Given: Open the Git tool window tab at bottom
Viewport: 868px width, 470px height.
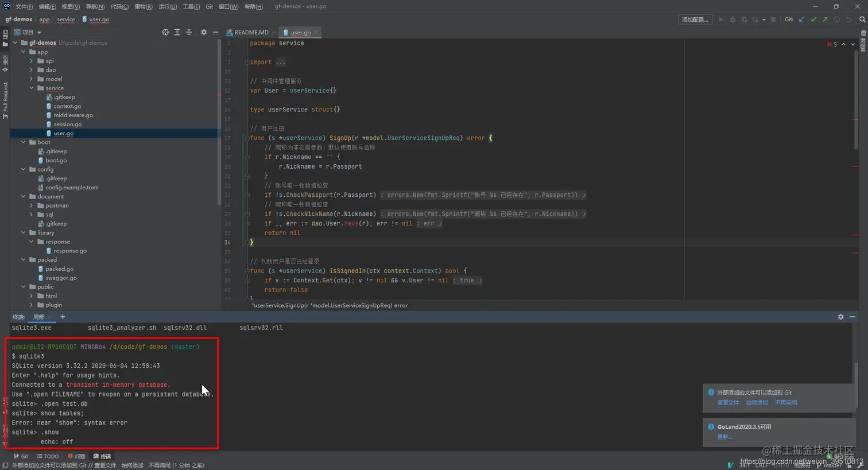Looking at the screenshot, I should pos(21,457).
